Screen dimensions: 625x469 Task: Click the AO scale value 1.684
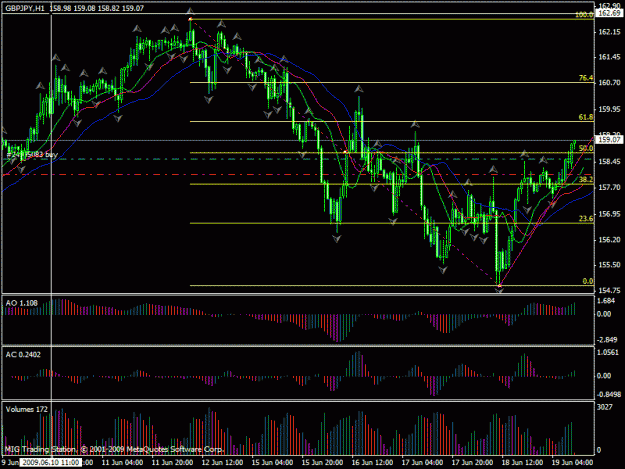pyautogui.click(x=606, y=301)
